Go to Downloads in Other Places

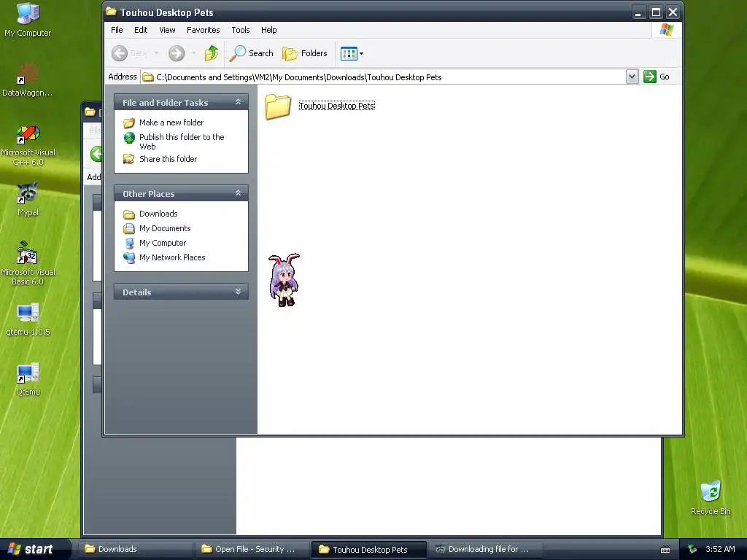(158, 214)
